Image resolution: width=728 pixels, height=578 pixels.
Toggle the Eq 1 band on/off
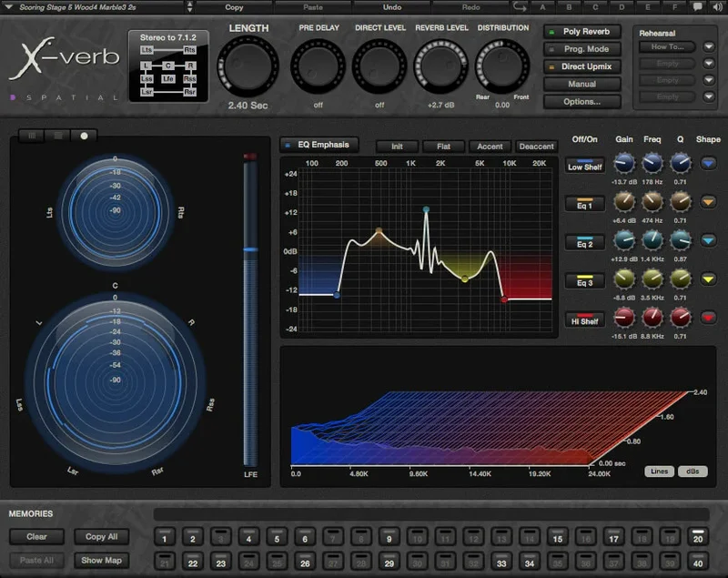(x=584, y=204)
